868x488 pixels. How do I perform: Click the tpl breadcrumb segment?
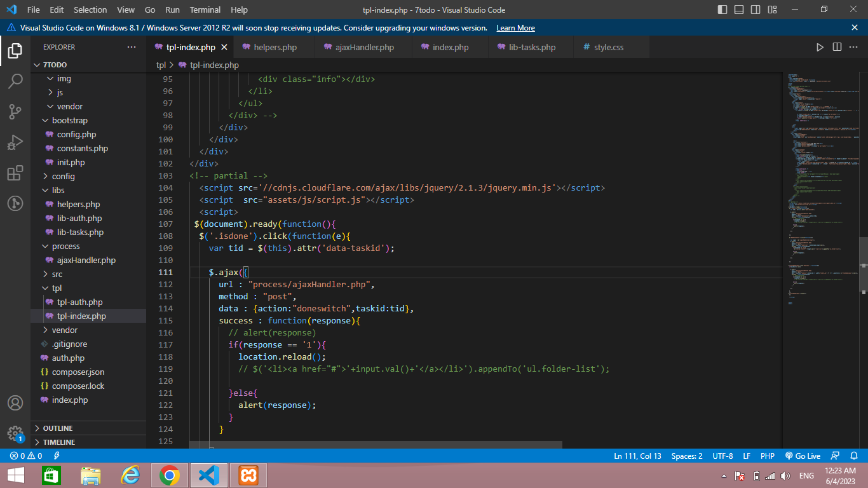161,65
